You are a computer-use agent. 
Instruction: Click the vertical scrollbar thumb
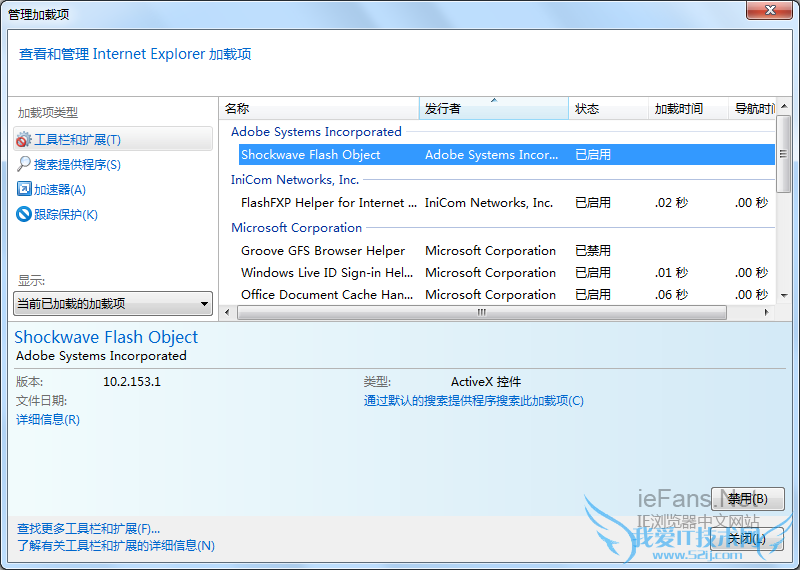(x=783, y=154)
